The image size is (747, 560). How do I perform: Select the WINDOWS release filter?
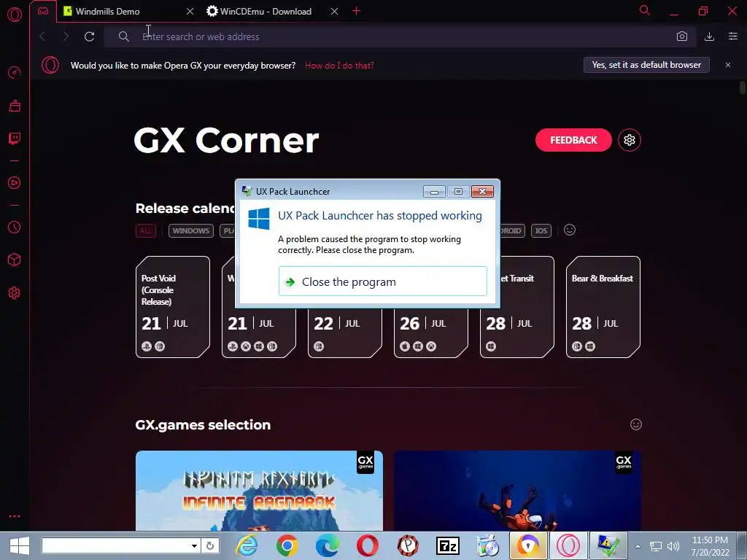[190, 230]
